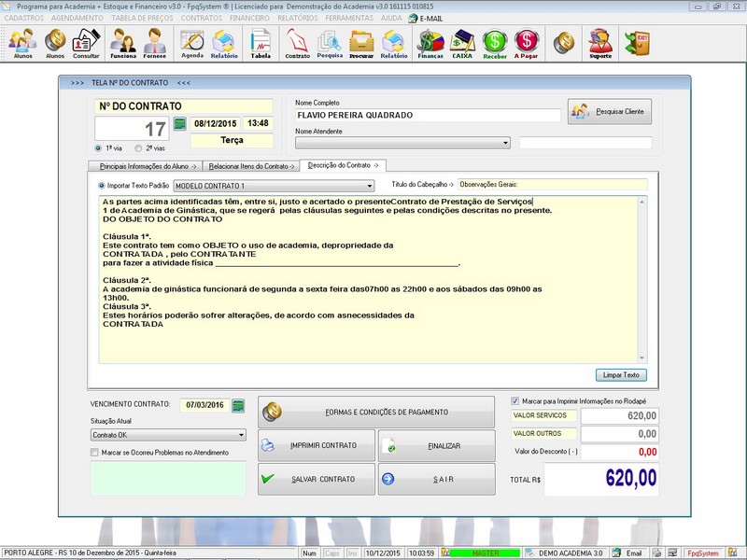Open the Finanças toolbar icon
The width and height of the screenshot is (747, 560).
[430, 43]
